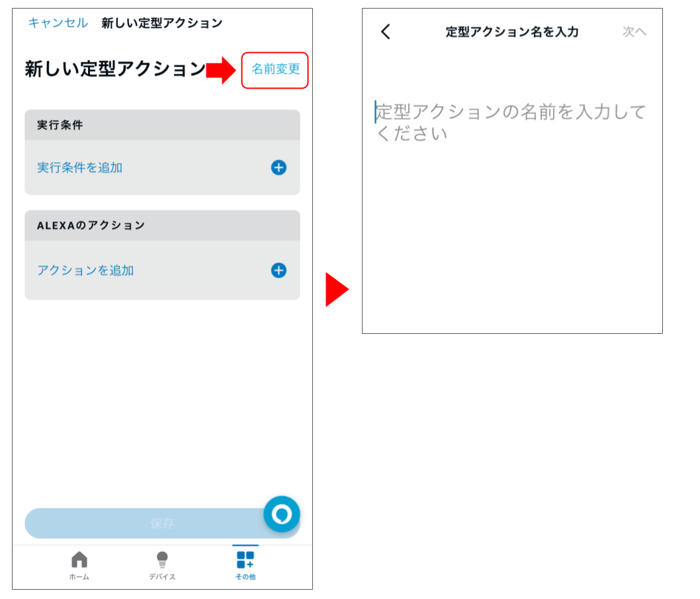Viewport: 700px width, 599px height.
Task: Select アクションを追加 to add an action
Action: coord(87,270)
